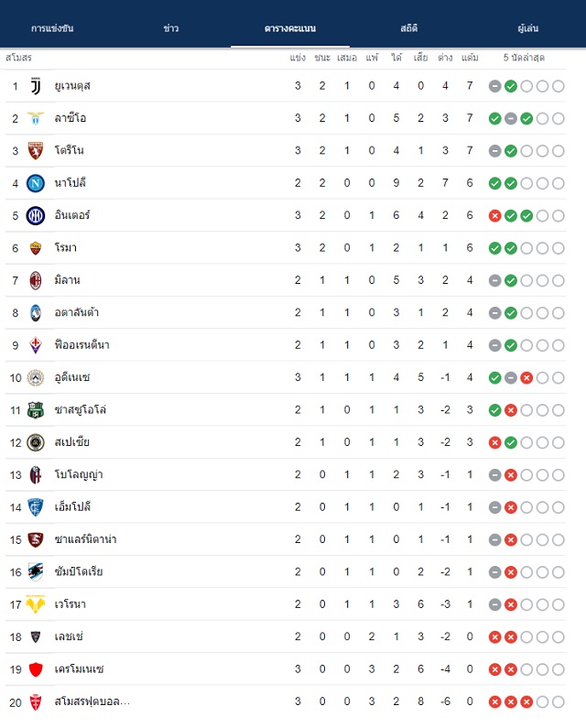Open the Sassuolo green badge

(x=36, y=410)
